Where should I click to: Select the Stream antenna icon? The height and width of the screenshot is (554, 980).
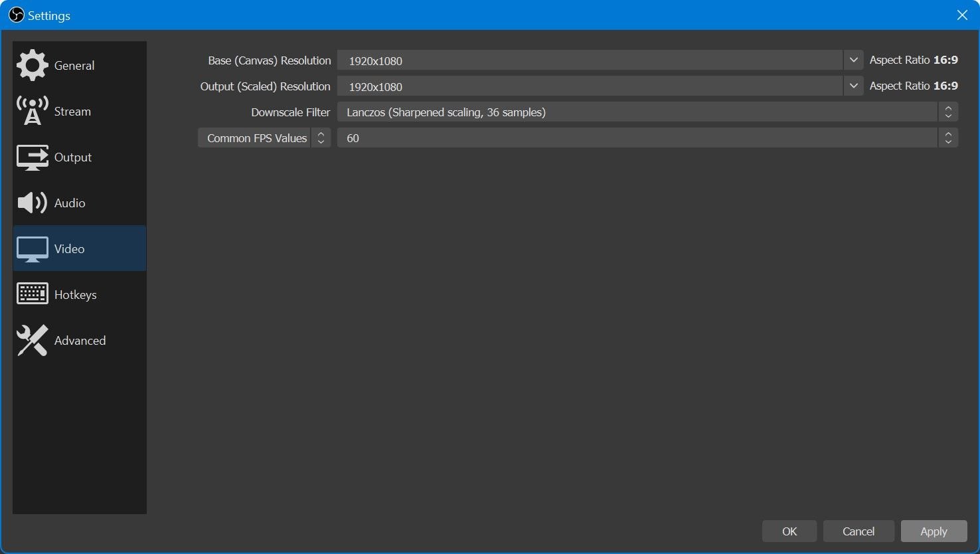pyautogui.click(x=32, y=111)
